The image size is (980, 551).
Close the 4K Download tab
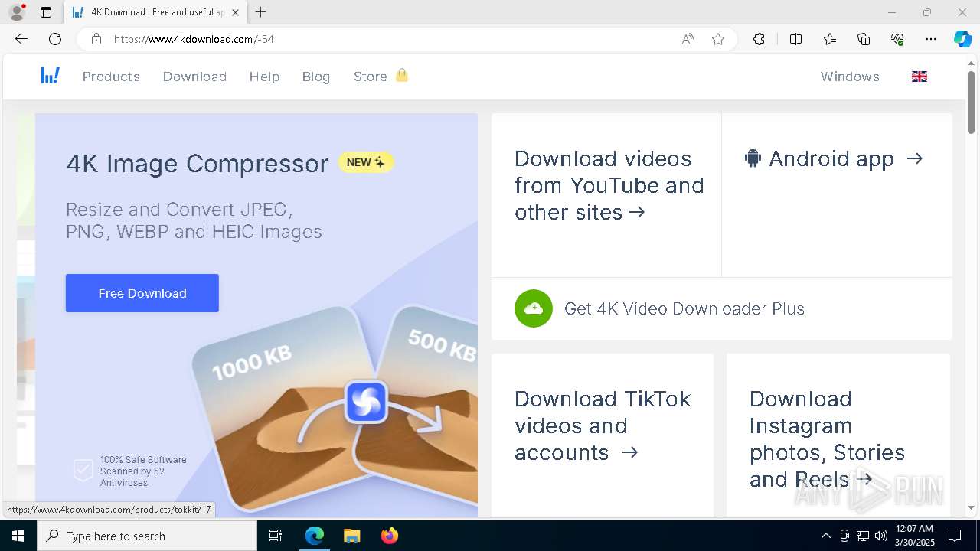point(235,12)
